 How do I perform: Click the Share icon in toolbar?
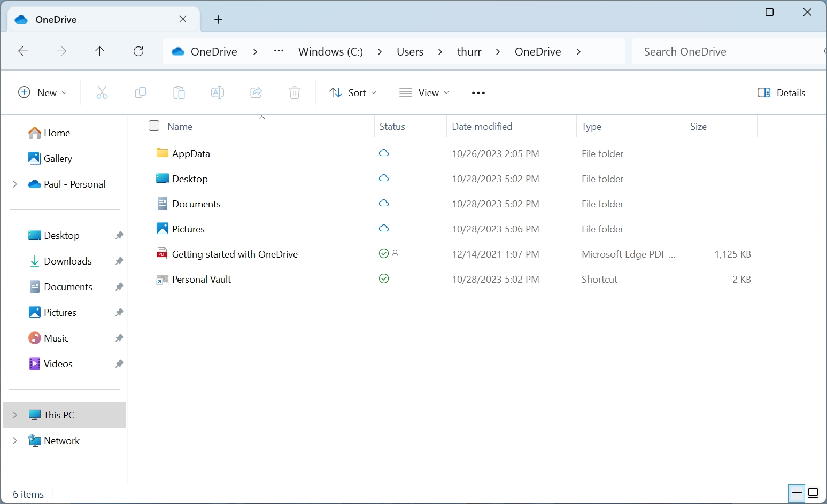coord(256,93)
